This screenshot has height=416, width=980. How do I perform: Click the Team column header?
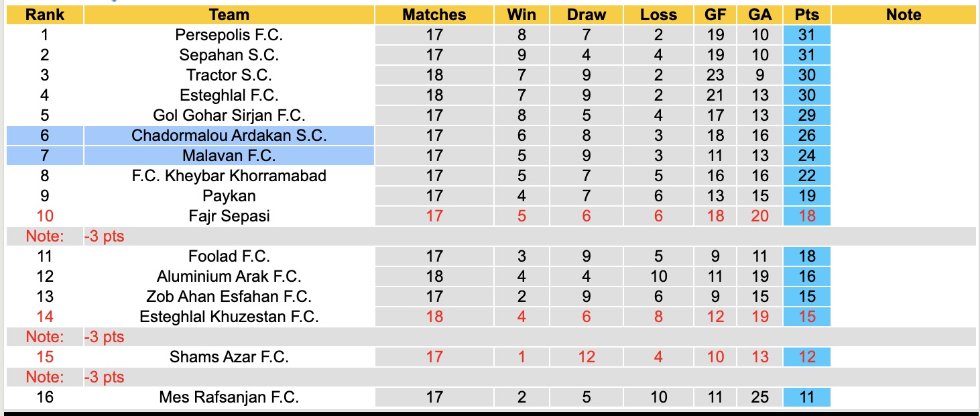(229, 15)
